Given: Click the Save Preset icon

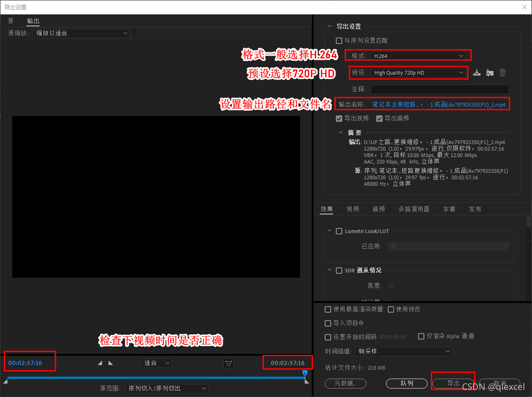Looking at the screenshot, I should point(477,72).
